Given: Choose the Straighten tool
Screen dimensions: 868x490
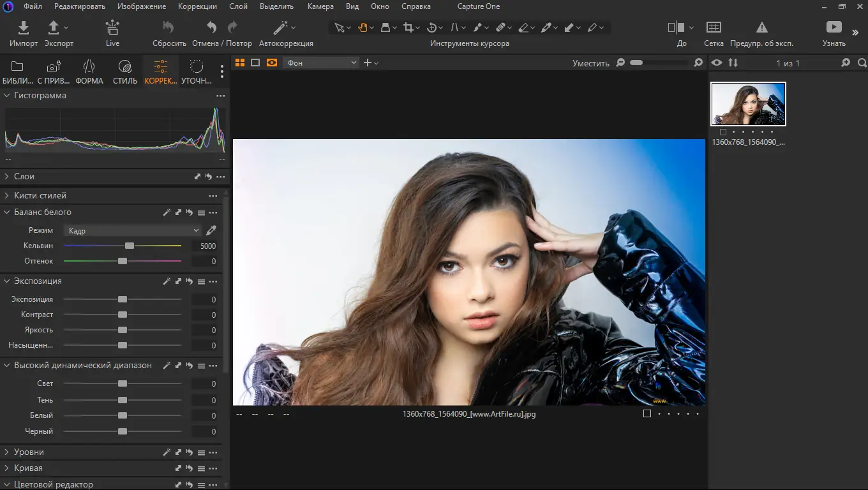Looking at the screenshot, I should (x=456, y=27).
